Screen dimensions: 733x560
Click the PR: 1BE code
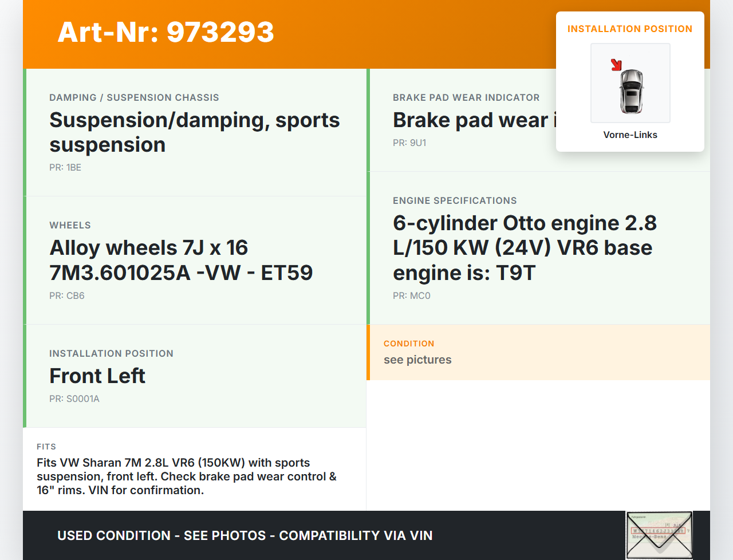click(x=65, y=168)
